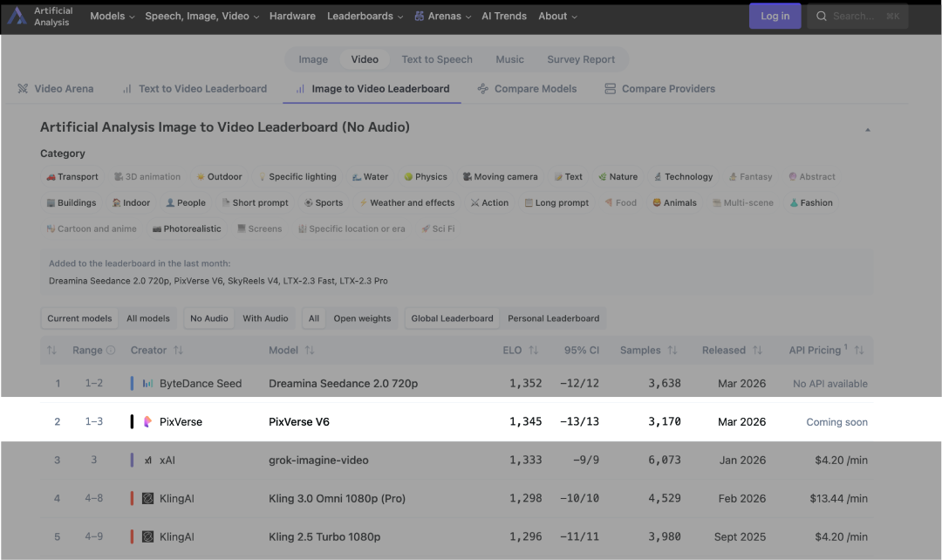Toggle the With Audio filter
This screenshot has height=560, width=942.
pyautogui.click(x=265, y=319)
